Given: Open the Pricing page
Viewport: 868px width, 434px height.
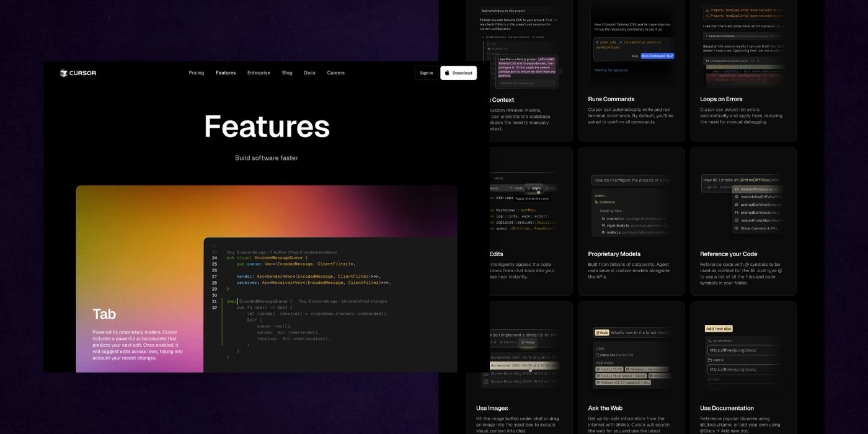Looking at the screenshot, I should (196, 73).
